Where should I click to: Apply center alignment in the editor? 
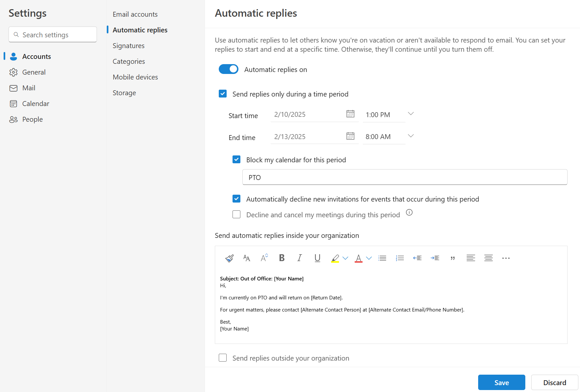tap(488, 258)
